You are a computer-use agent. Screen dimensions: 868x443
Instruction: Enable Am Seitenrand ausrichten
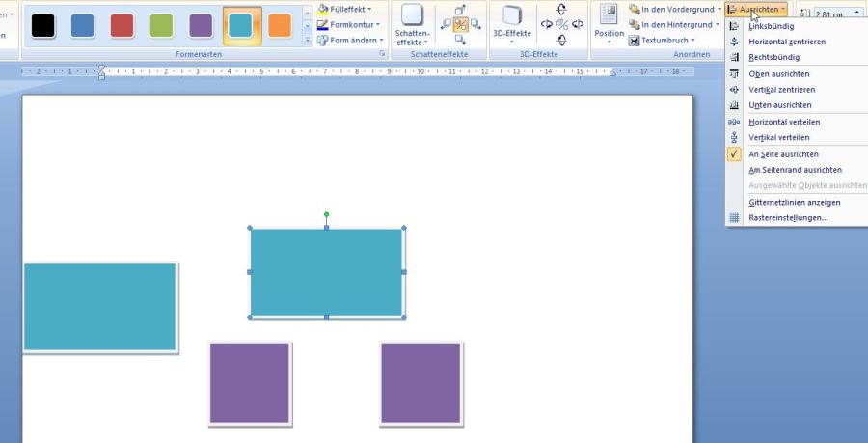797,170
